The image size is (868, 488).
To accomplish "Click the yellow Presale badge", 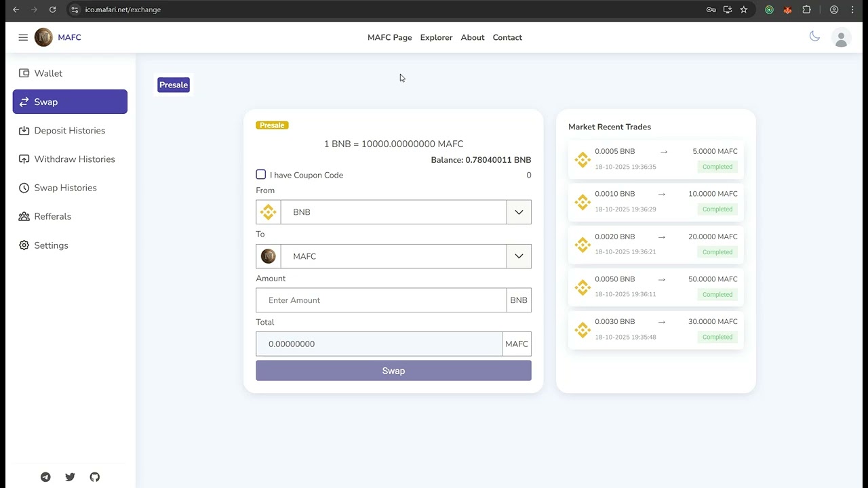I will [x=272, y=125].
